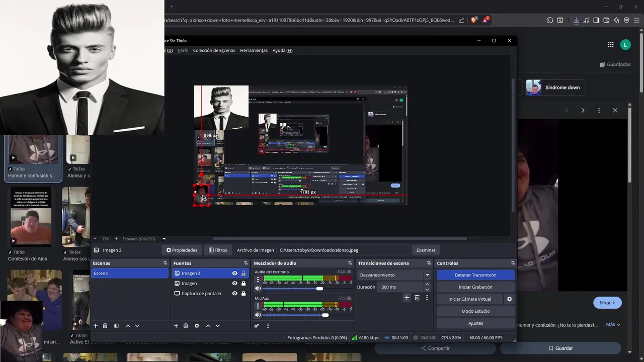Screen dimensions: 644x362
Task: Click Detener Transmisión button
Action: coord(475,275)
